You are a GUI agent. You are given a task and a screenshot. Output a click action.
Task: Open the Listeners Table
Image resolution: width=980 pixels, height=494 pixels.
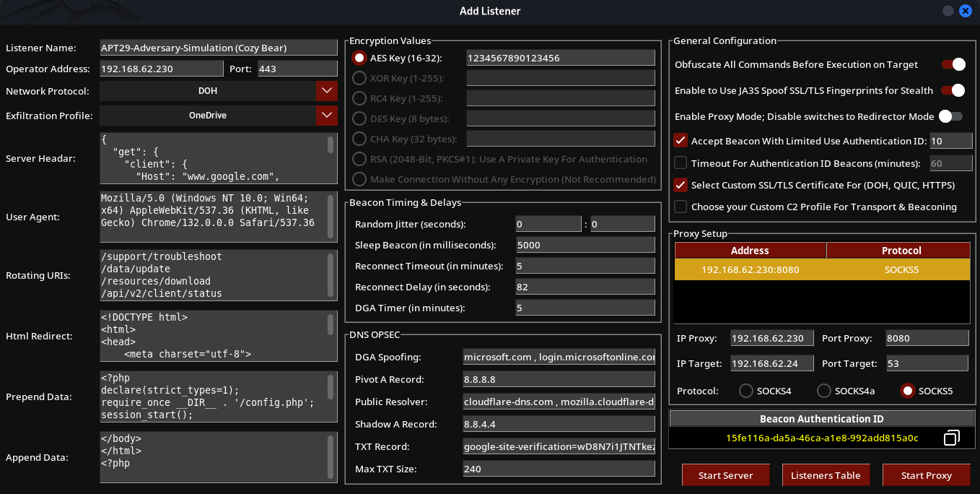(x=826, y=475)
